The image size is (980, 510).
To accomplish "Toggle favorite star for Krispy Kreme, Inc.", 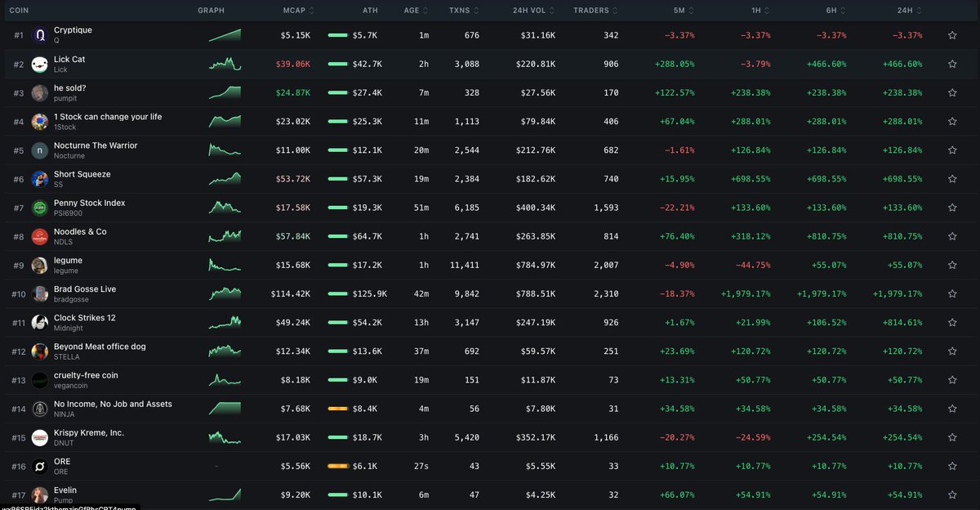I will 952,438.
